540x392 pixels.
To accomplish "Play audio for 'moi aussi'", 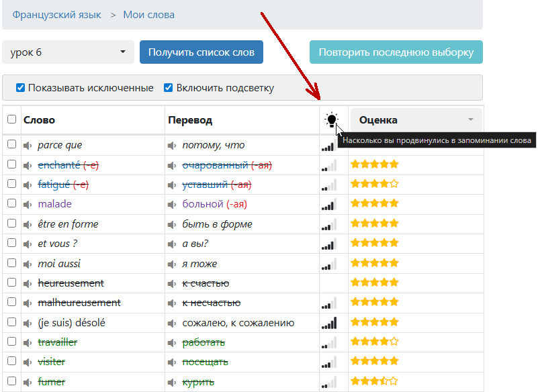I will 28,264.
